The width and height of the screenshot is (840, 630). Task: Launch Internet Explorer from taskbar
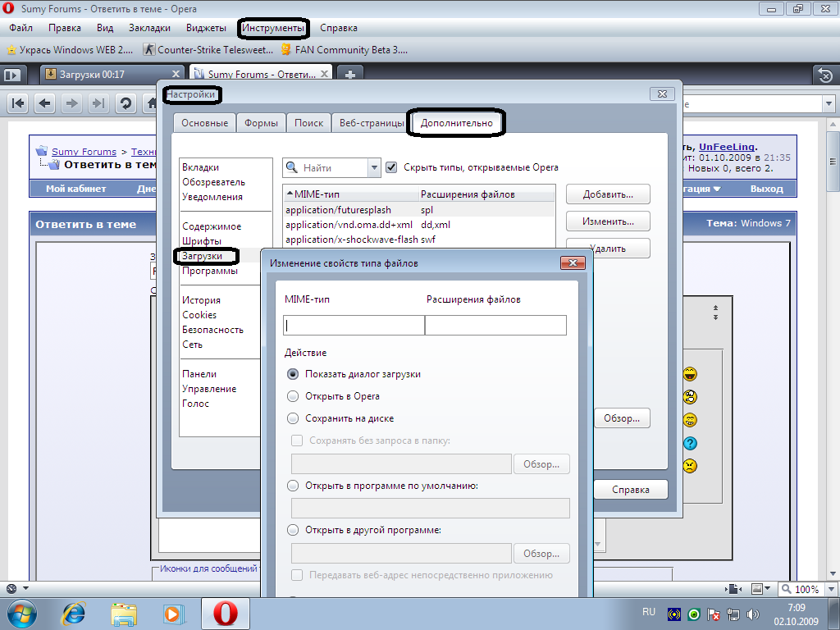74,613
